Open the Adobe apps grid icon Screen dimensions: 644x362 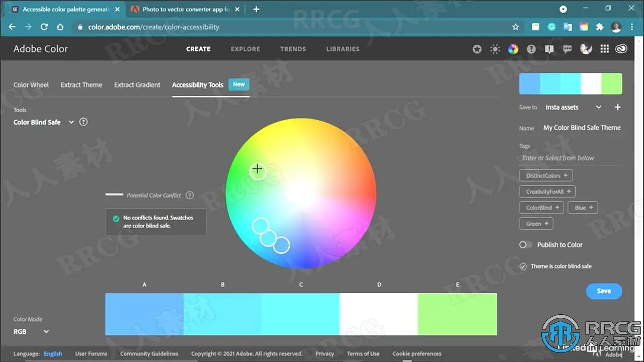[604, 49]
